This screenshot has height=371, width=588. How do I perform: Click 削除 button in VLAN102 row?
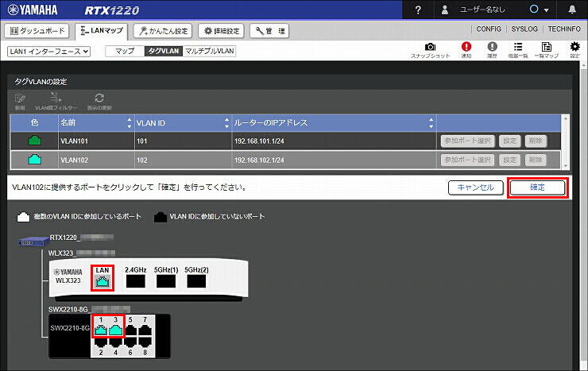coord(536,160)
